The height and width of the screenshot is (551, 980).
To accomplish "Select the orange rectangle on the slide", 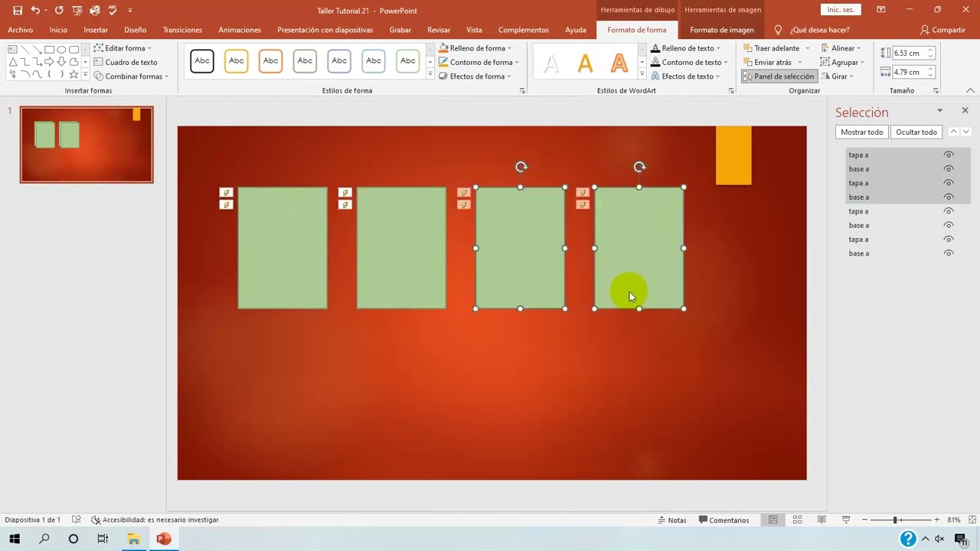I will (733, 155).
